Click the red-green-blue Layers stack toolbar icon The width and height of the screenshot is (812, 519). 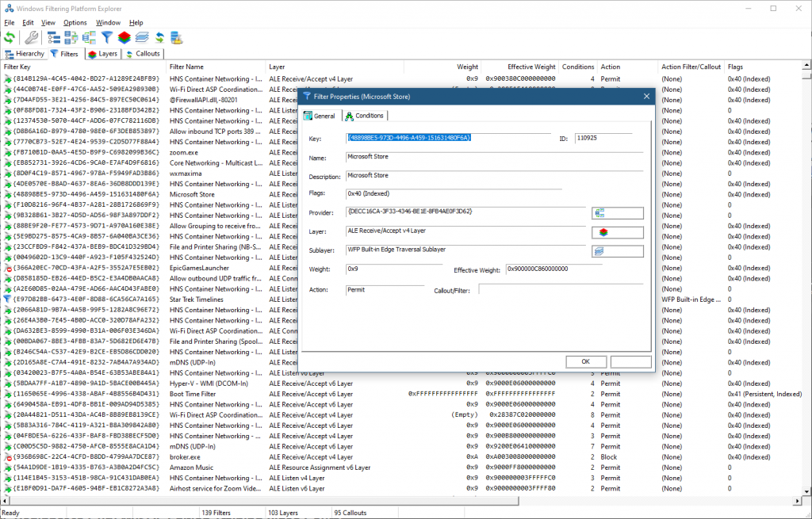tap(124, 37)
